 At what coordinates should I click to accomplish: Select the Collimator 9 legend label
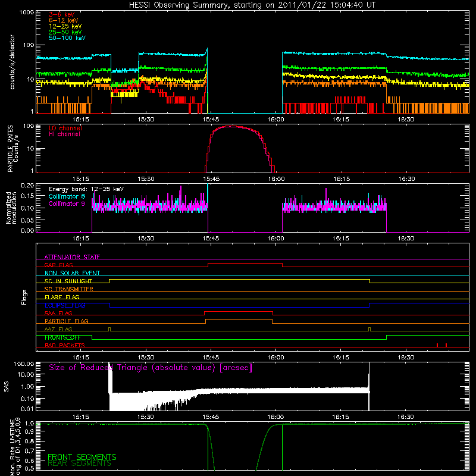point(67,203)
